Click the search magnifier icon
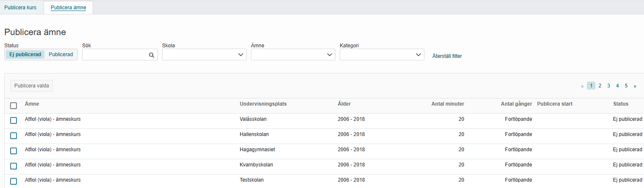This screenshot has height=188, width=644. (151, 55)
